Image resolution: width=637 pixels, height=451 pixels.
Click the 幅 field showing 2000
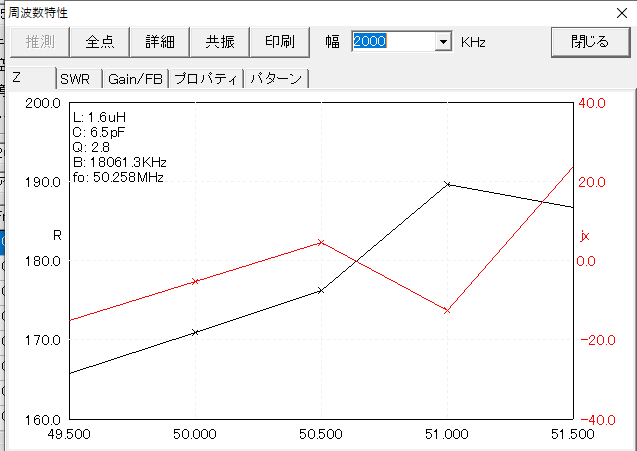pyautogui.click(x=392, y=42)
